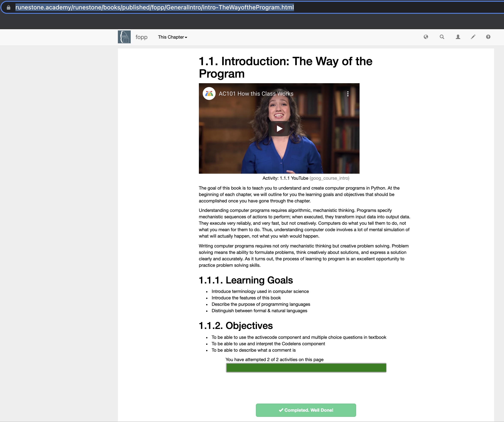The height and width of the screenshot is (422, 504).
Task: Open video three-dot more options menu
Action: [348, 94]
